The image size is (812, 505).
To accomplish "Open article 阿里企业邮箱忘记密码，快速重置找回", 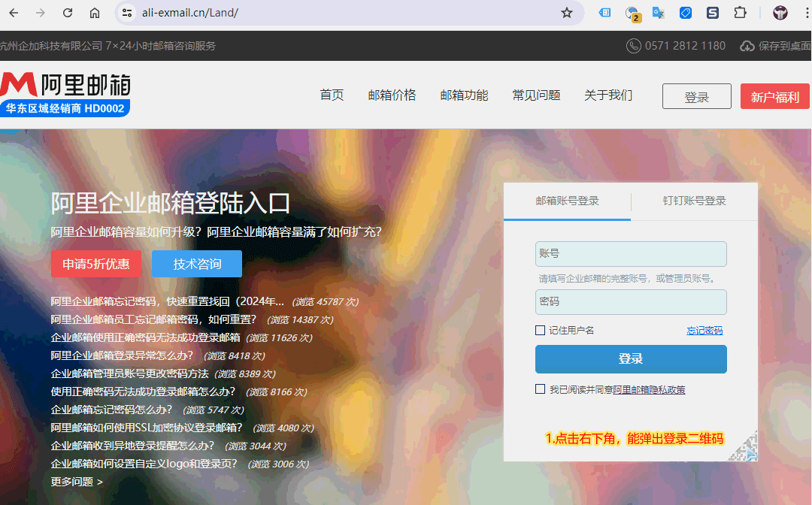I will [167, 301].
